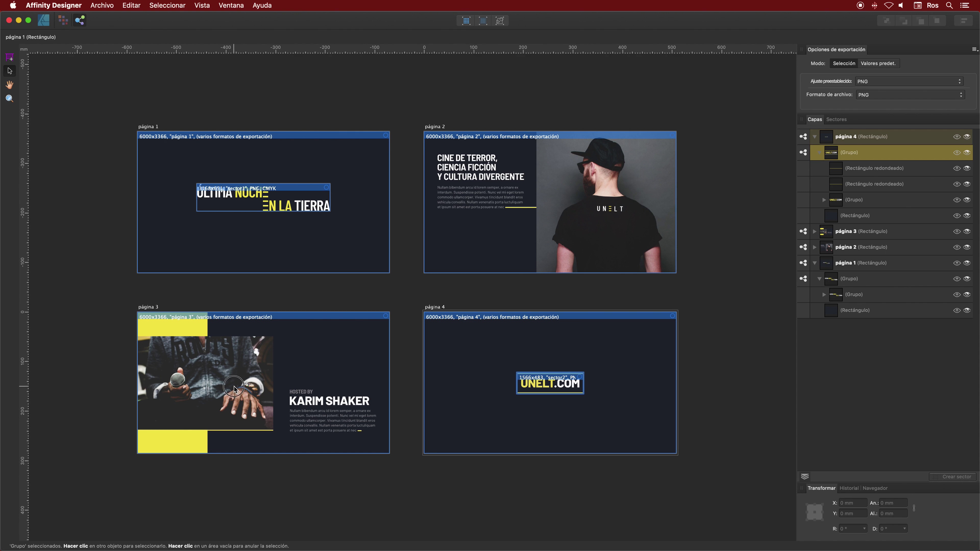The height and width of the screenshot is (551, 980).
Task: Select the Slice tool in left toolbar
Action: [x=10, y=57]
